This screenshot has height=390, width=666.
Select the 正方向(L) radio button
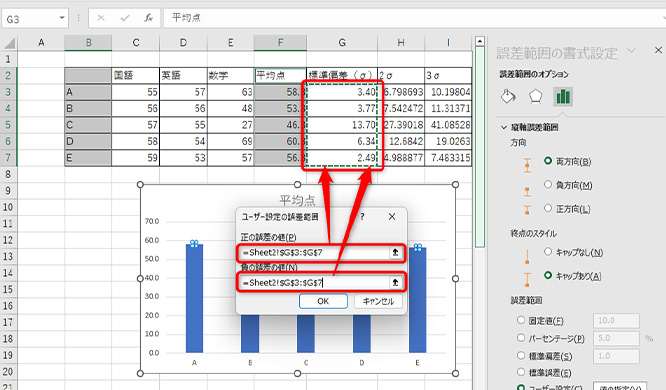click(x=548, y=208)
